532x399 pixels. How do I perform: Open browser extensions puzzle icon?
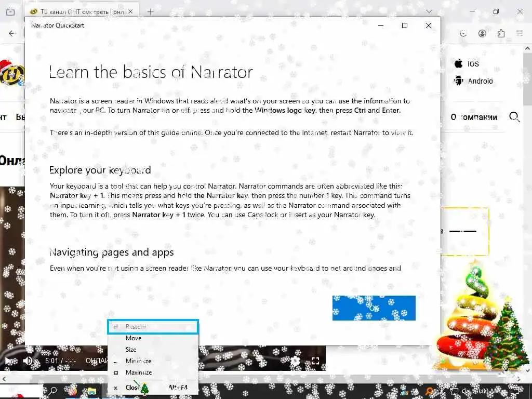(501, 33)
